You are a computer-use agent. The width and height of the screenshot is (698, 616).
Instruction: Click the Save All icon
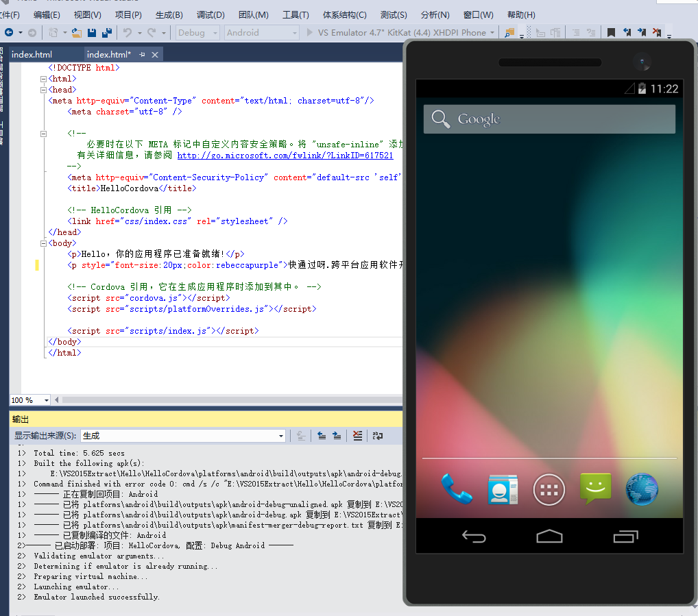click(107, 32)
